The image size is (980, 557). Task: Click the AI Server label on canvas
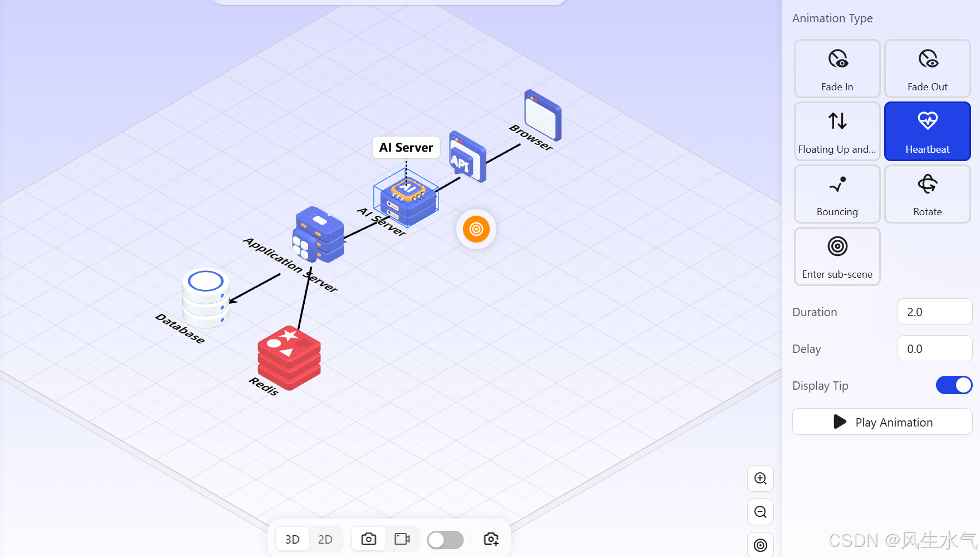coord(406,147)
